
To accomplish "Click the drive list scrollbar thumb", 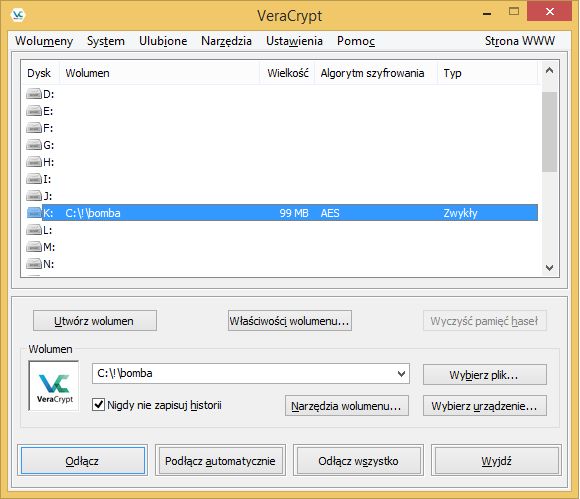I will coord(549,132).
